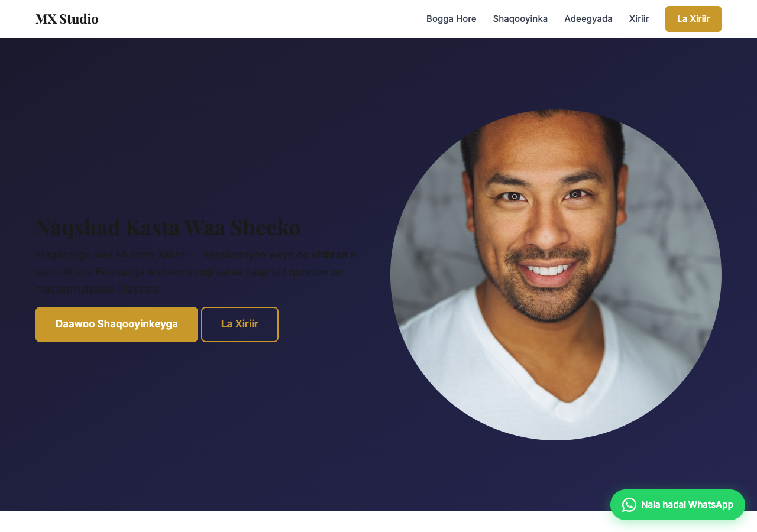Click the WhatsApp logo icon
This screenshot has height=532, width=757.
point(629,505)
